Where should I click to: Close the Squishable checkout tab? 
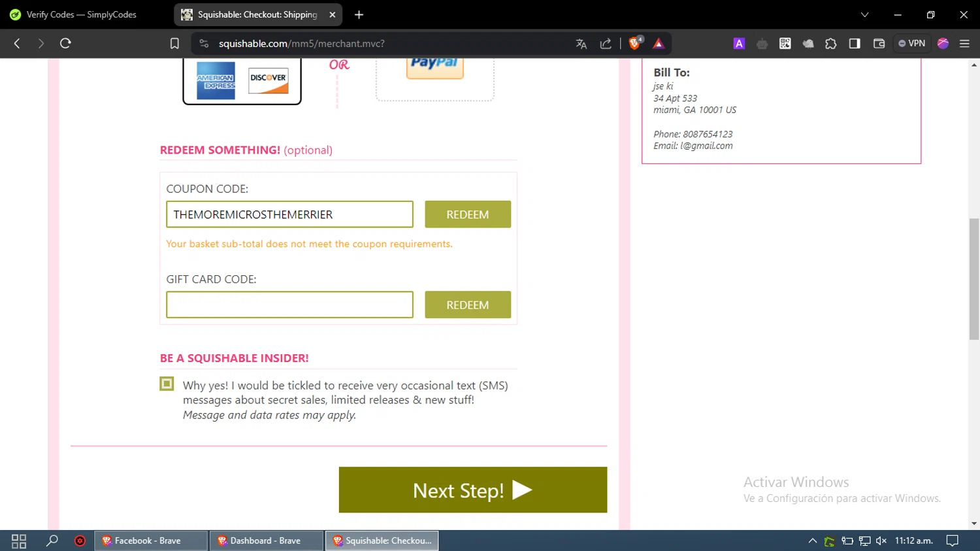pos(333,14)
